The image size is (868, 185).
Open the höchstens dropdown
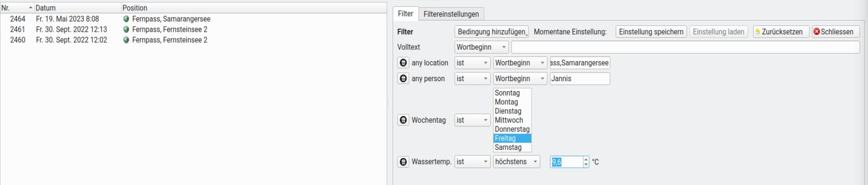(x=516, y=162)
